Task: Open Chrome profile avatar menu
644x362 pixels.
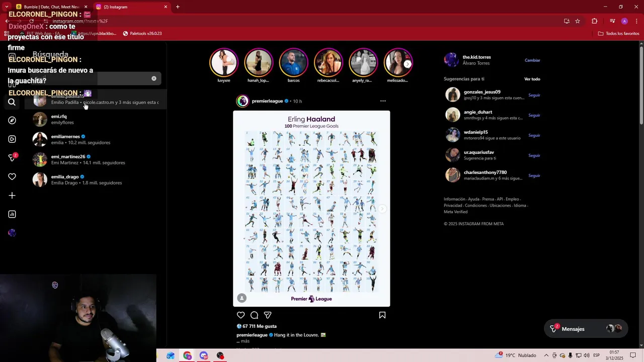Action: pos(624,21)
